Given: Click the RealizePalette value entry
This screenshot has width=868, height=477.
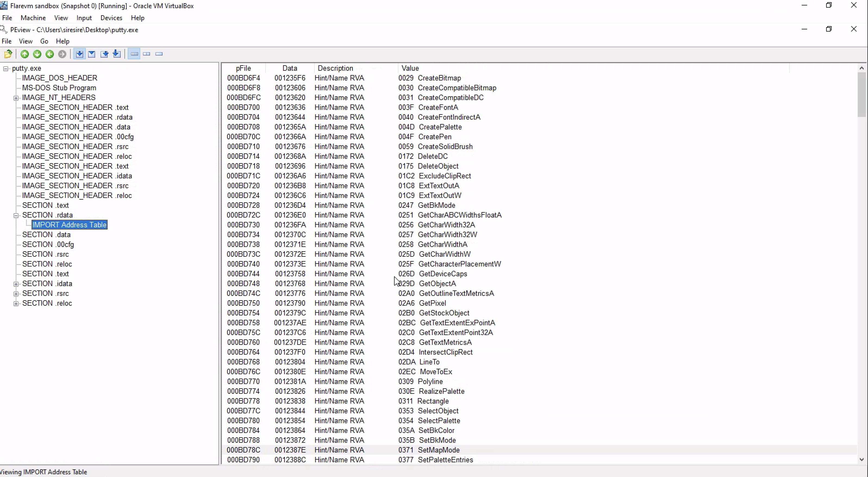Looking at the screenshot, I should click(431, 391).
